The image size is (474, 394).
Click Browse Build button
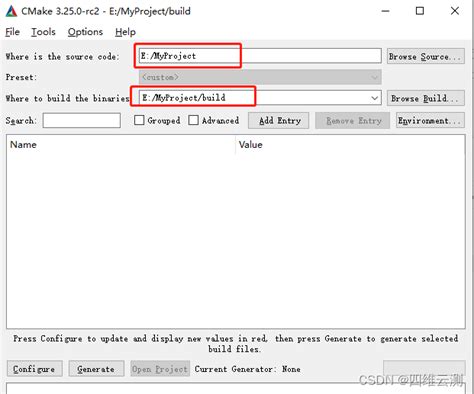click(x=426, y=98)
